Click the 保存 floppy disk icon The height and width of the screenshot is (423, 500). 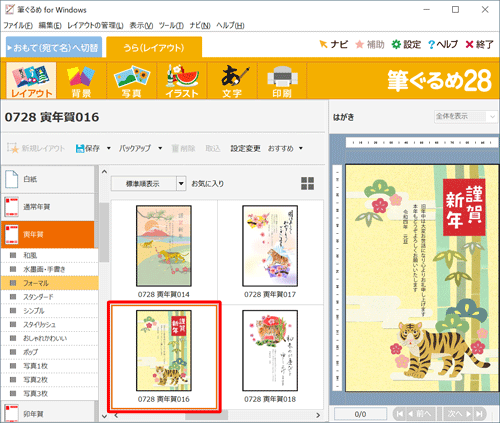pyautogui.click(x=88, y=148)
